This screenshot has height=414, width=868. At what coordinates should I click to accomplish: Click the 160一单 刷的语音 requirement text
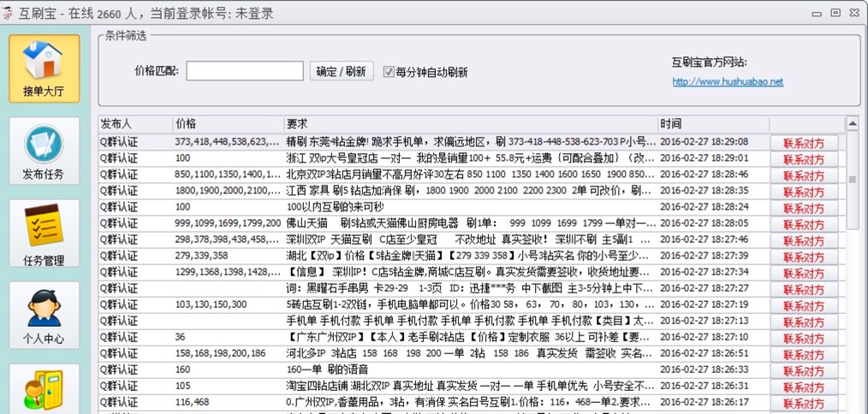[327, 370]
